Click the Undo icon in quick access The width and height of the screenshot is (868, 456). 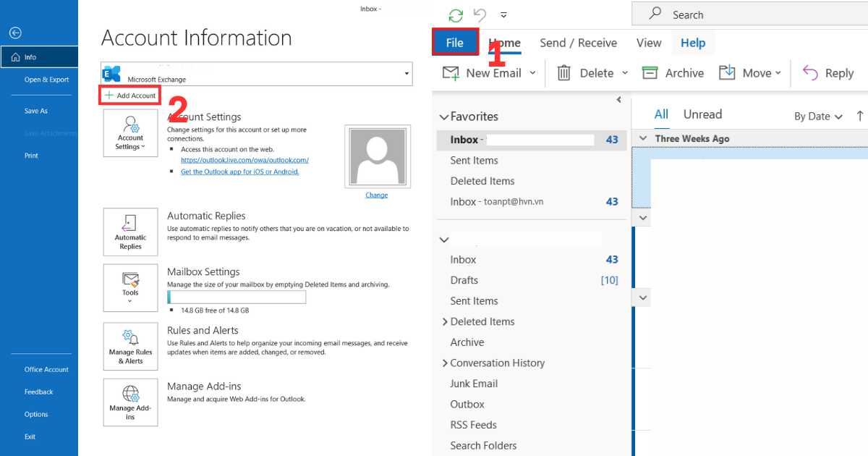click(480, 14)
